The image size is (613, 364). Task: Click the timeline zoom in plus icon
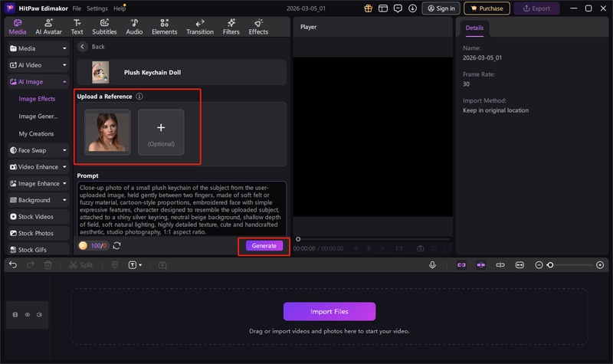(599, 264)
